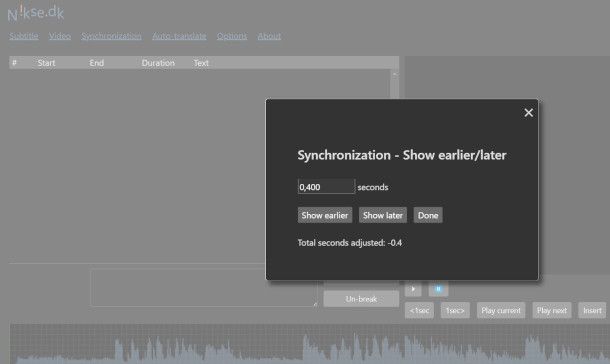Open the Synchronization menu

[111, 36]
